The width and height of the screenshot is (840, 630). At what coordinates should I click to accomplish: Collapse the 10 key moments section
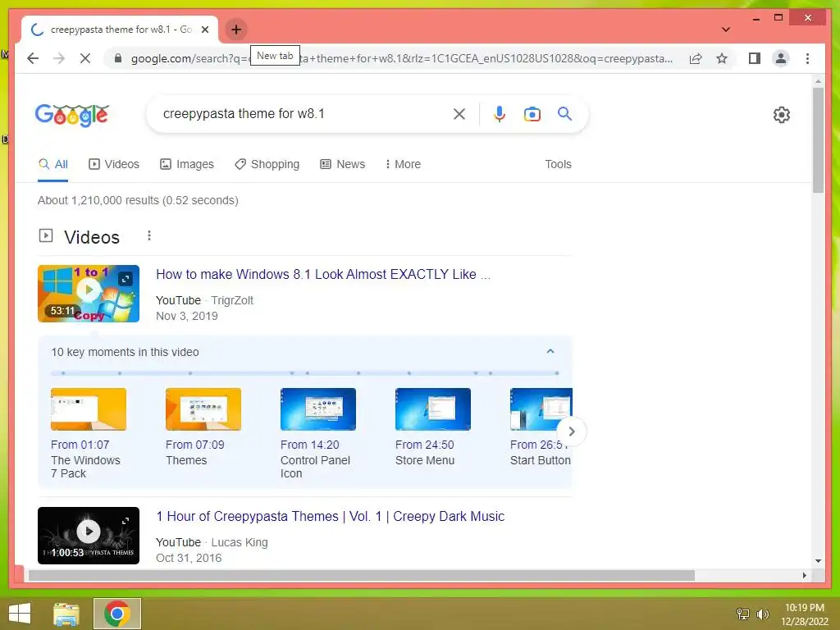[550, 351]
